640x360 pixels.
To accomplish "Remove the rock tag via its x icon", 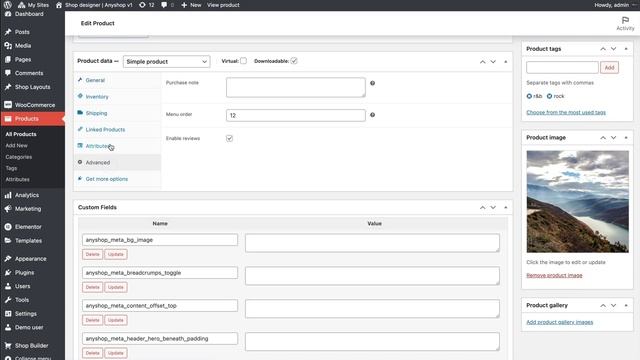I will [549, 96].
